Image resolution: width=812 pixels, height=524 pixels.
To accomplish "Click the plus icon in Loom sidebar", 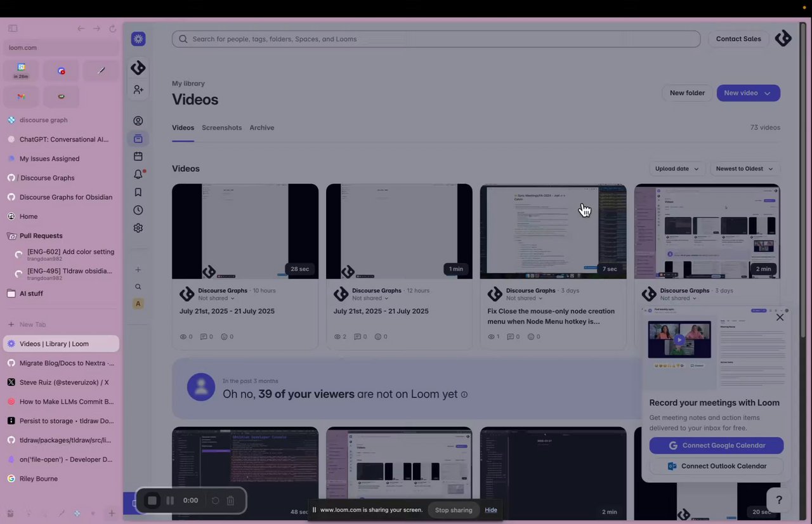I will point(138,270).
